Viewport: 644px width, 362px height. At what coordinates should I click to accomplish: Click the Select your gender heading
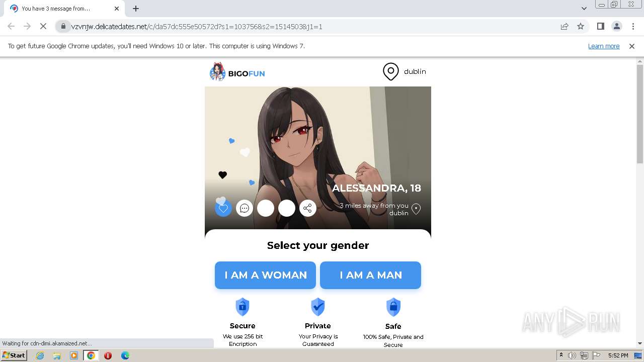[318, 245]
